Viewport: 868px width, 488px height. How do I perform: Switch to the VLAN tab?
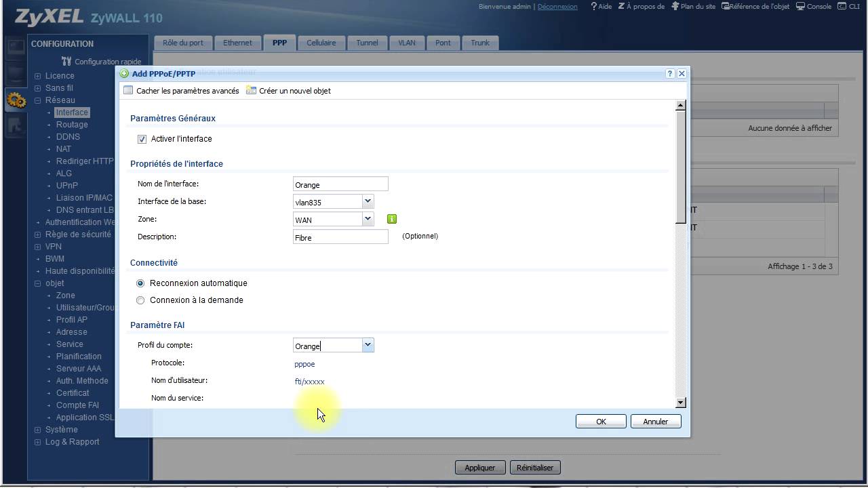point(407,43)
